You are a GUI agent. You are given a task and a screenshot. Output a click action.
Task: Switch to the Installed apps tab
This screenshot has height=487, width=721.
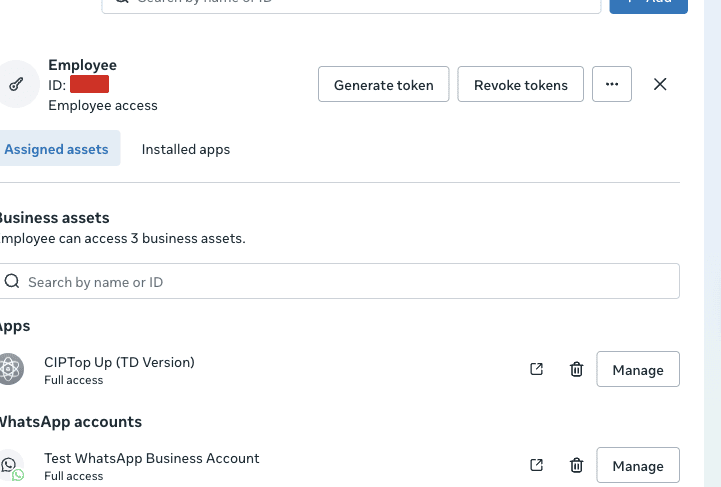click(186, 149)
